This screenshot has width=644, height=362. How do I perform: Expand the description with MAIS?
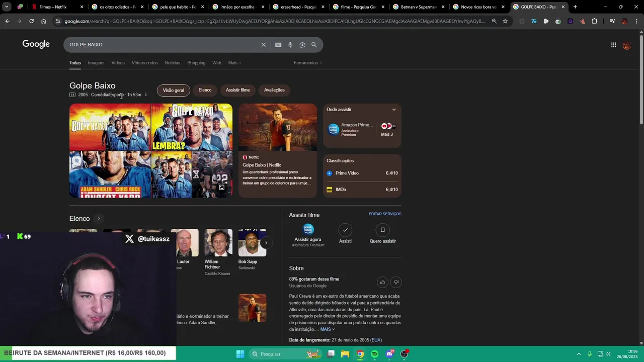pos(328,329)
